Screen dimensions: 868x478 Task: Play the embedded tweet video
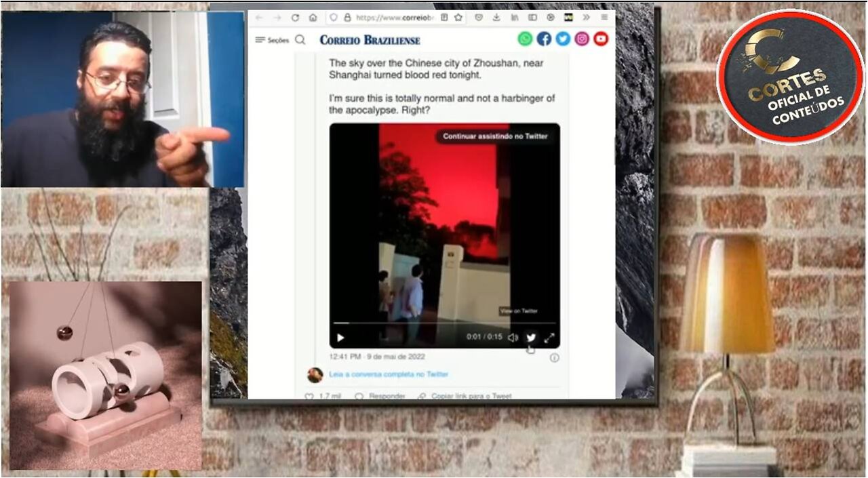pyautogui.click(x=340, y=338)
